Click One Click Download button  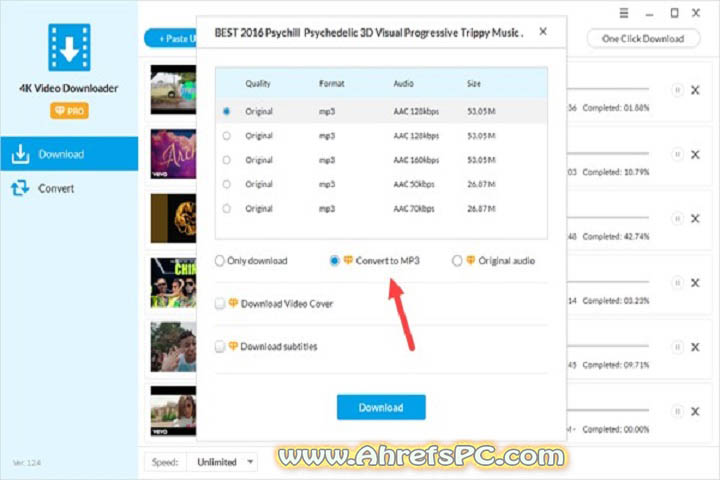pyautogui.click(x=643, y=39)
